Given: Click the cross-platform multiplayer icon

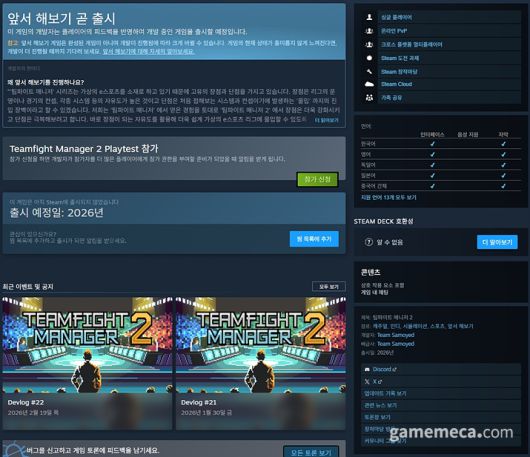Looking at the screenshot, I should (x=369, y=44).
